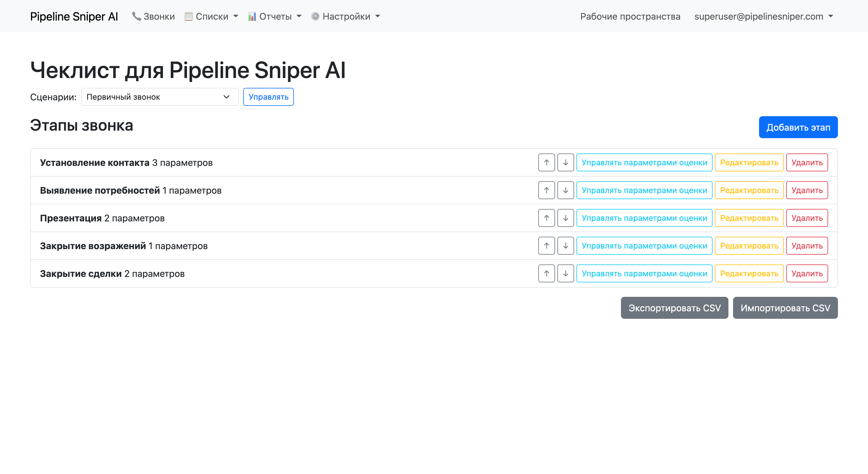Image resolution: width=868 pixels, height=474 pixels.
Task: Move Закрытие возражений stage up
Action: tap(546, 246)
